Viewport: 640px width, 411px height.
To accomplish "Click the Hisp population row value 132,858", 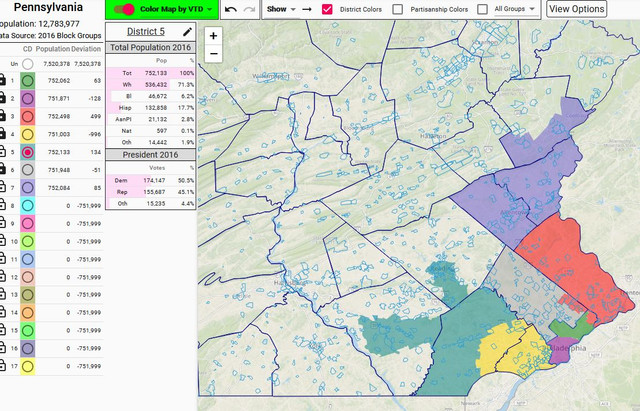I will pyautogui.click(x=156, y=108).
